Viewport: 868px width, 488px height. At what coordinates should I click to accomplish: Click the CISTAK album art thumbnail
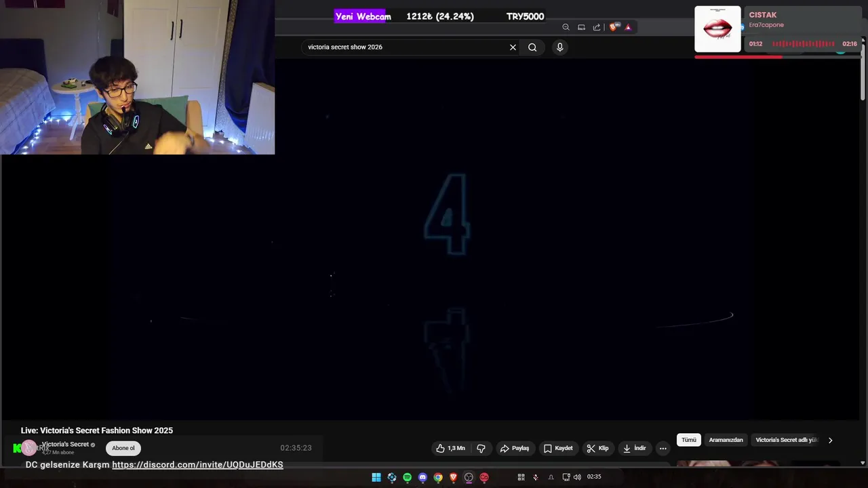pyautogui.click(x=717, y=29)
